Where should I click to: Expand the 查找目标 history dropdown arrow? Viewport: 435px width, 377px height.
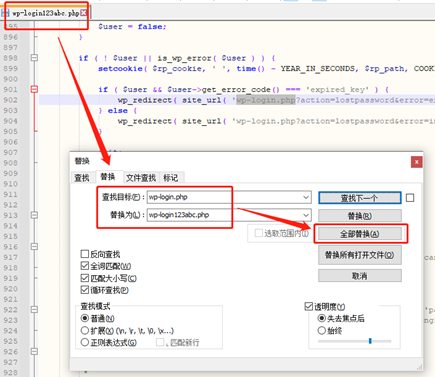tap(306, 197)
